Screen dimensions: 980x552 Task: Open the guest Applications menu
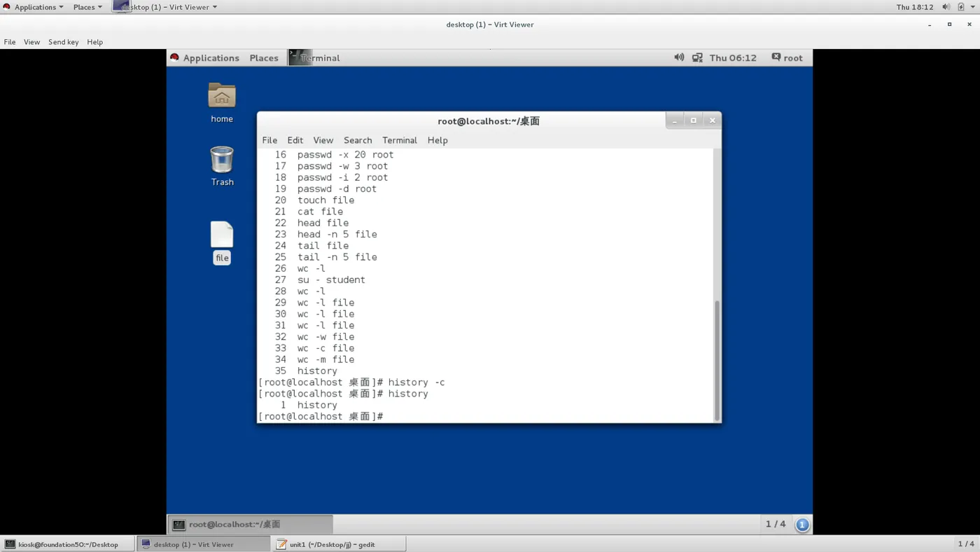click(x=204, y=57)
